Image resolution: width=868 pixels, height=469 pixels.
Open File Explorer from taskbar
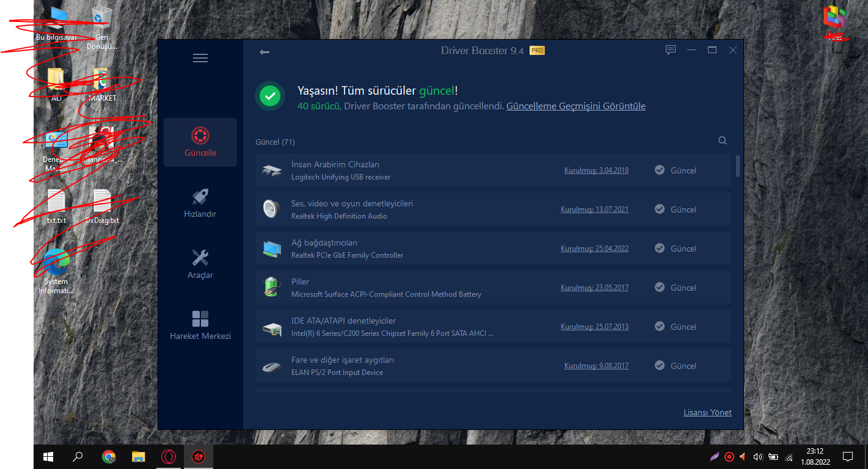pyautogui.click(x=139, y=457)
